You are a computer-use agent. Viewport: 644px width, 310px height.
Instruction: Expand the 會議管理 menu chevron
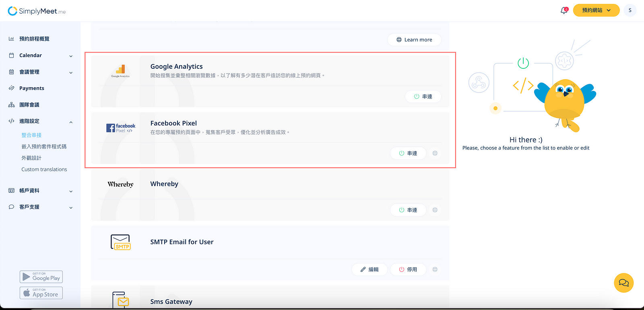71,72
